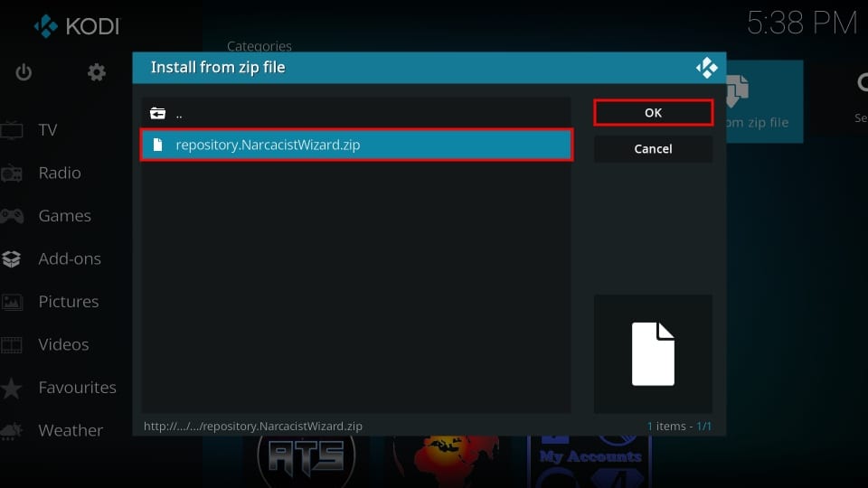Click the file preview thumbnail
Image resolution: width=868 pixels, height=488 pixels.
653,354
